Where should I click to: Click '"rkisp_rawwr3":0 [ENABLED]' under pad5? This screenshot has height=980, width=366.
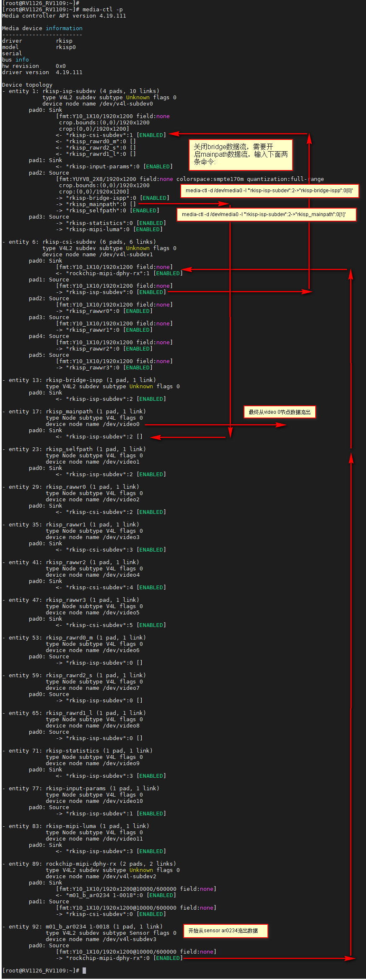point(104,367)
